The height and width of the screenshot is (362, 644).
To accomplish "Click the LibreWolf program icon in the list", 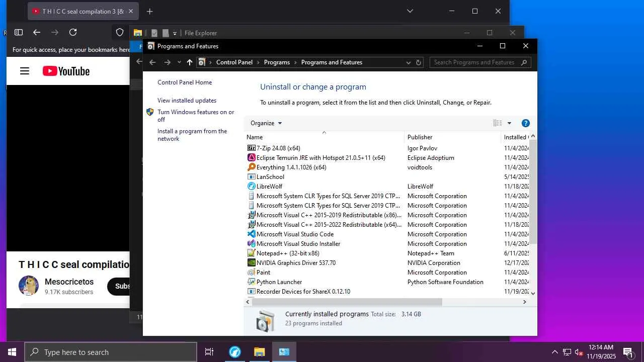I will 252,187.
